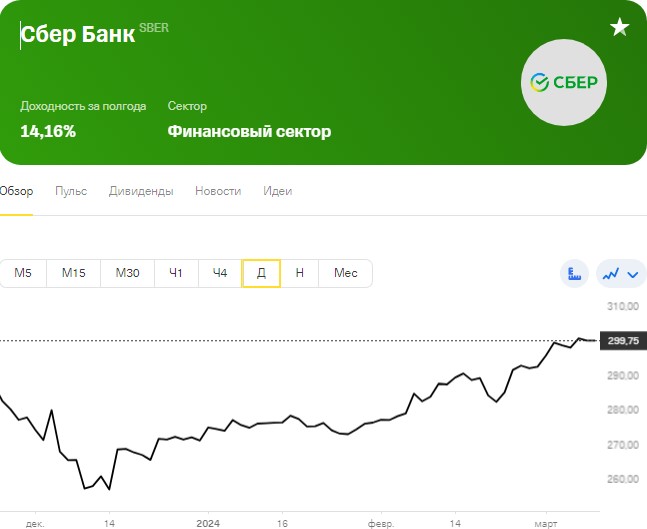Select the M5 timeframe

[x=23, y=273]
